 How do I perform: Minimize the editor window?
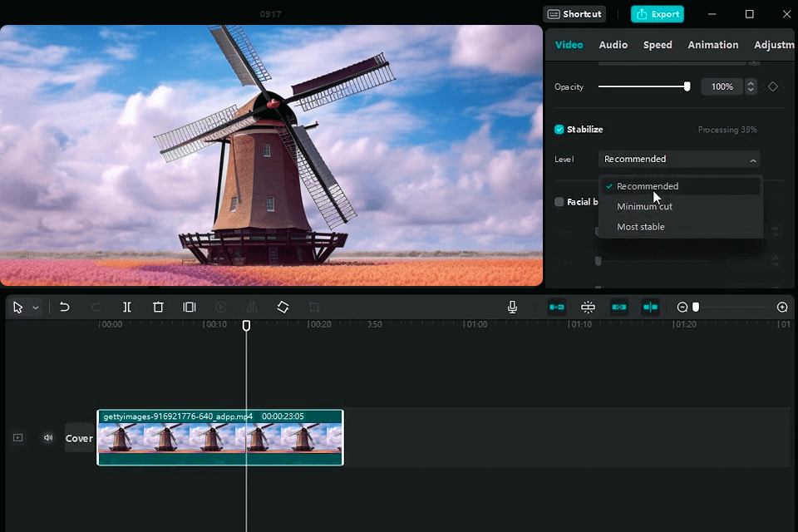click(712, 14)
